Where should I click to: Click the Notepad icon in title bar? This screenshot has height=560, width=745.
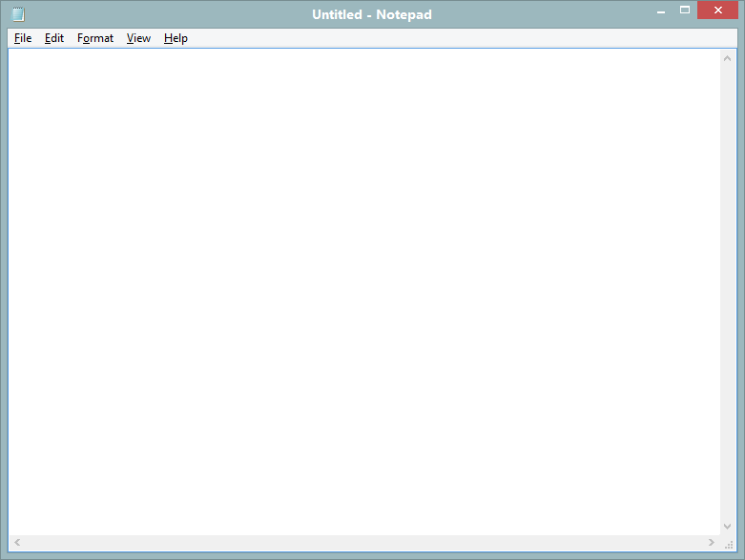[x=18, y=14]
